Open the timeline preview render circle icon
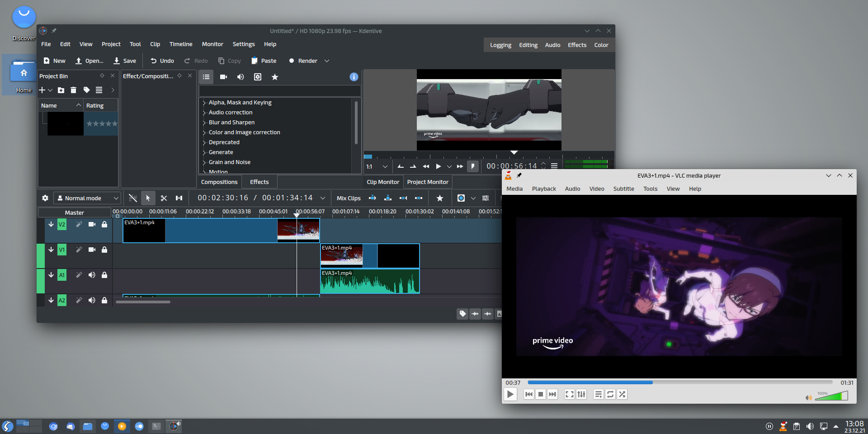 461,198
